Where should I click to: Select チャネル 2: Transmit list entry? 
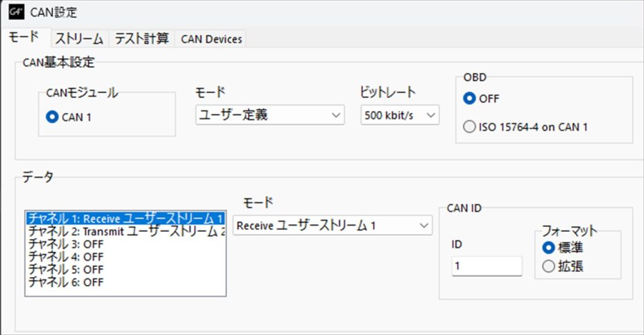tap(125, 231)
